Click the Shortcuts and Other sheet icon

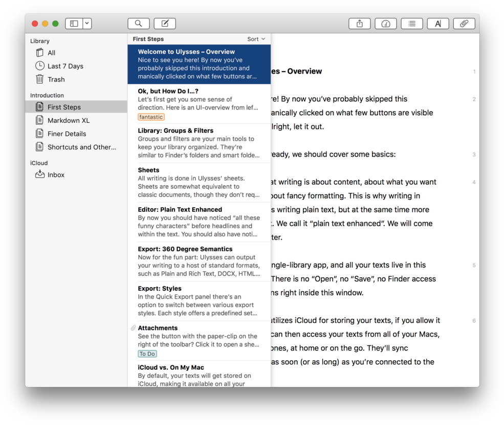coord(39,147)
